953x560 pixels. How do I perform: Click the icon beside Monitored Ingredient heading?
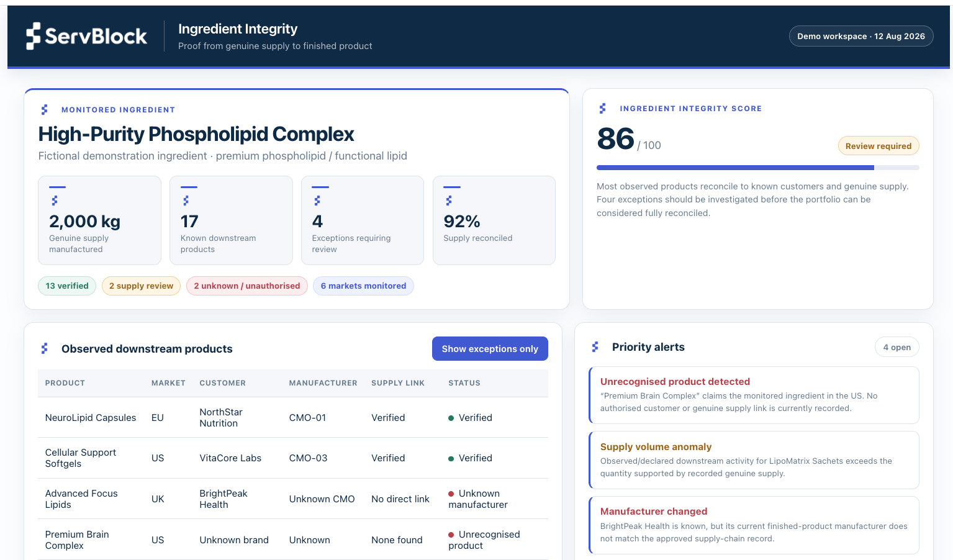point(45,109)
